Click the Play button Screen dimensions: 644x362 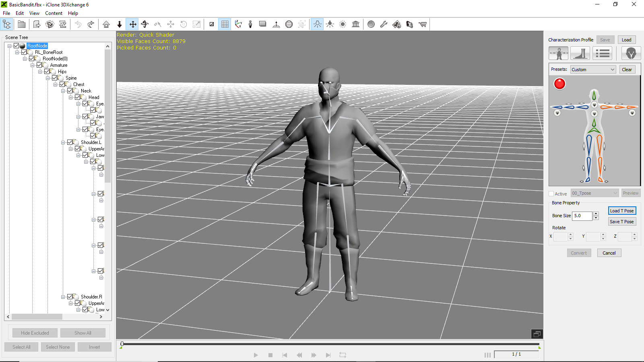coord(256,355)
